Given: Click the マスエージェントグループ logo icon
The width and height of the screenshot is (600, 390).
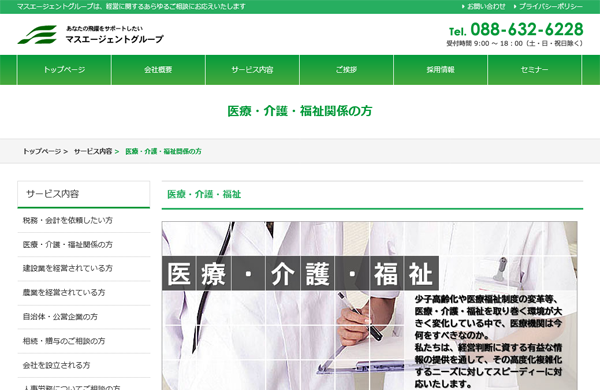Looking at the screenshot, I should [x=37, y=34].
